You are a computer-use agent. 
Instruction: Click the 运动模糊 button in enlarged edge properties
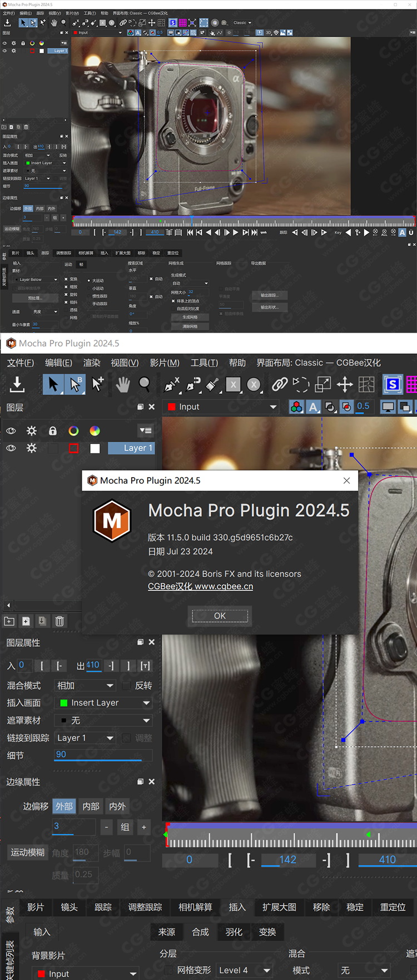27,852
